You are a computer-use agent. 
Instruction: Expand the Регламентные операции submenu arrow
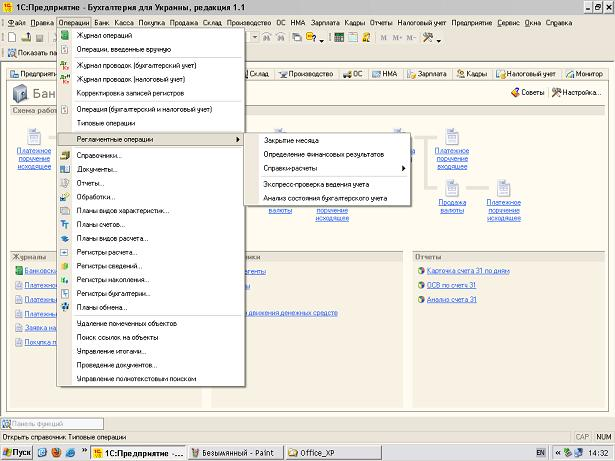(238, 139)
